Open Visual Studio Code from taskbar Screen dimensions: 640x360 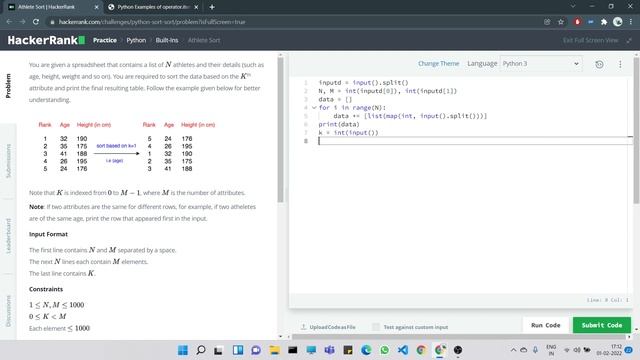coord(403,350)
